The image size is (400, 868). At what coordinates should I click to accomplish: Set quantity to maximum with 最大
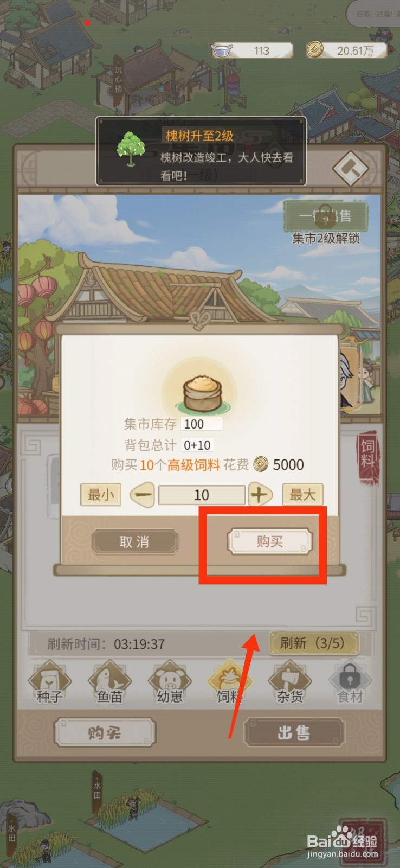pyautogui.click(x=302, y=495)
